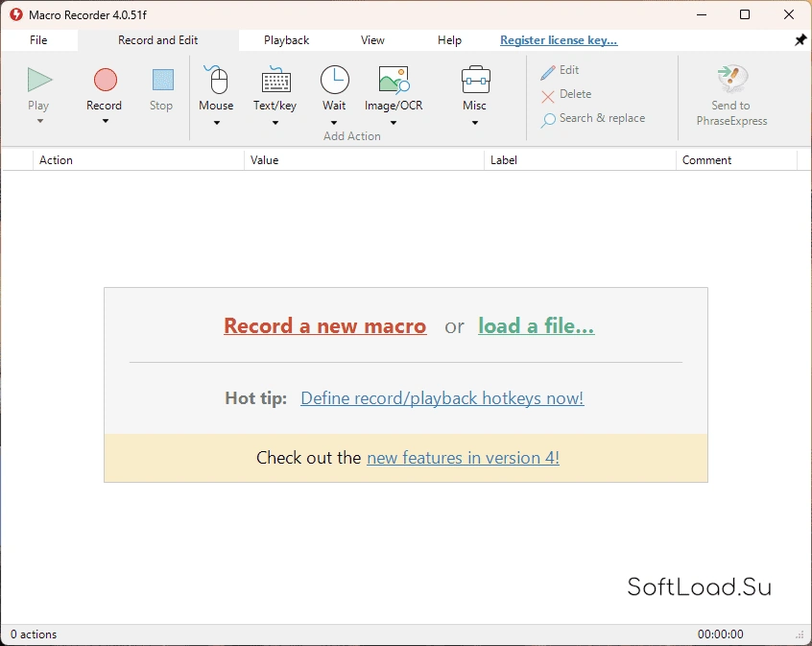This screenshot has height=646, width=812.
Task: Switch to the Record and Edit tab
Action: click(158, 40)
